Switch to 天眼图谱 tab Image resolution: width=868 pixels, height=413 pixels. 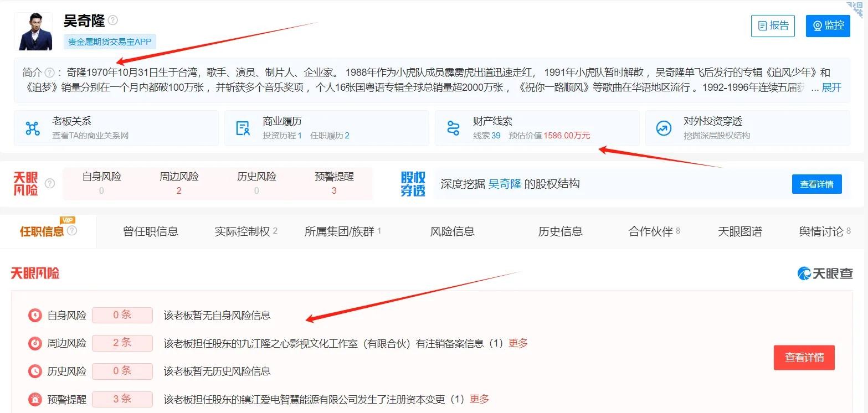coord(740,231)
